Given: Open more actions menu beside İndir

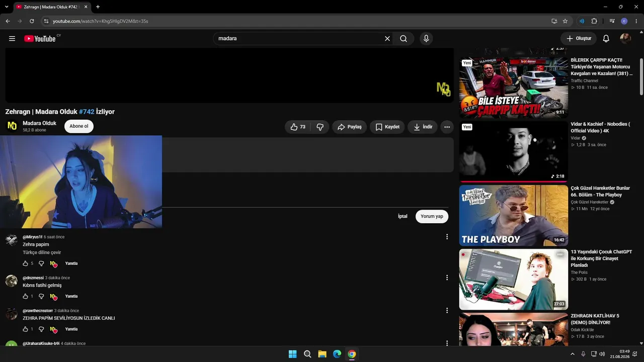Looking at the screenshot, I should pyautogui.click(x=447, y=127).
